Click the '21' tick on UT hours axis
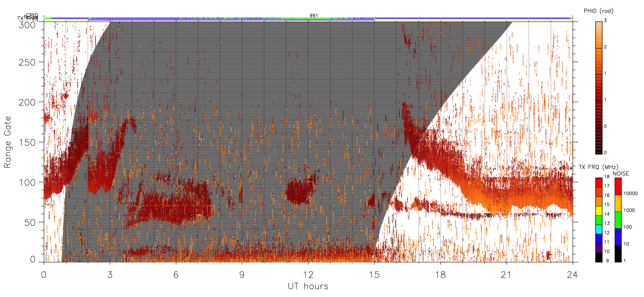This screenshot has height=297, width=644. coord(506,274)
